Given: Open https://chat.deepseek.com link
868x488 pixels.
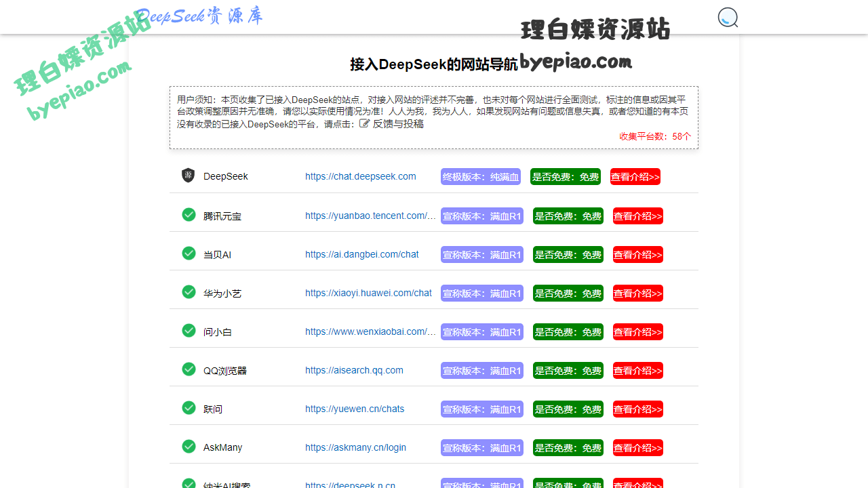Looking at the screenshot, I should (x=361, y=176).
